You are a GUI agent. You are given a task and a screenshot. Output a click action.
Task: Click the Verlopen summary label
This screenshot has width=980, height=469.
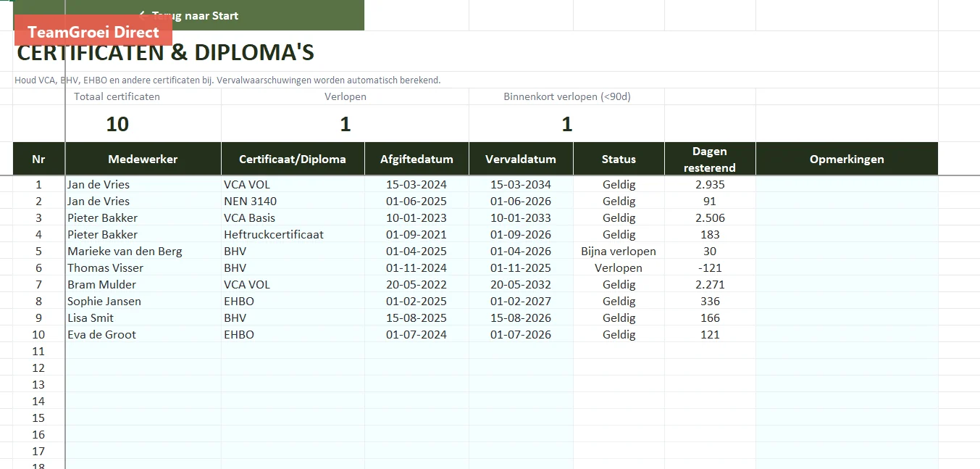tap(345, 96)
